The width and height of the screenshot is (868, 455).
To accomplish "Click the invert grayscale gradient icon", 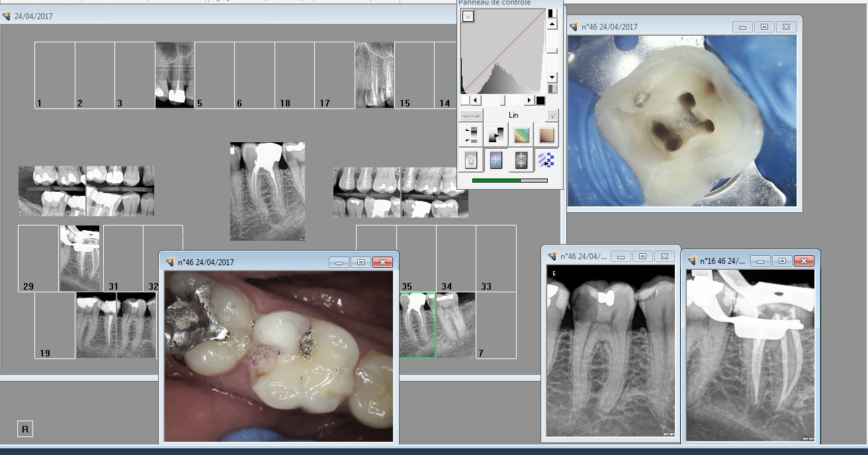I will tap(496, 135).
